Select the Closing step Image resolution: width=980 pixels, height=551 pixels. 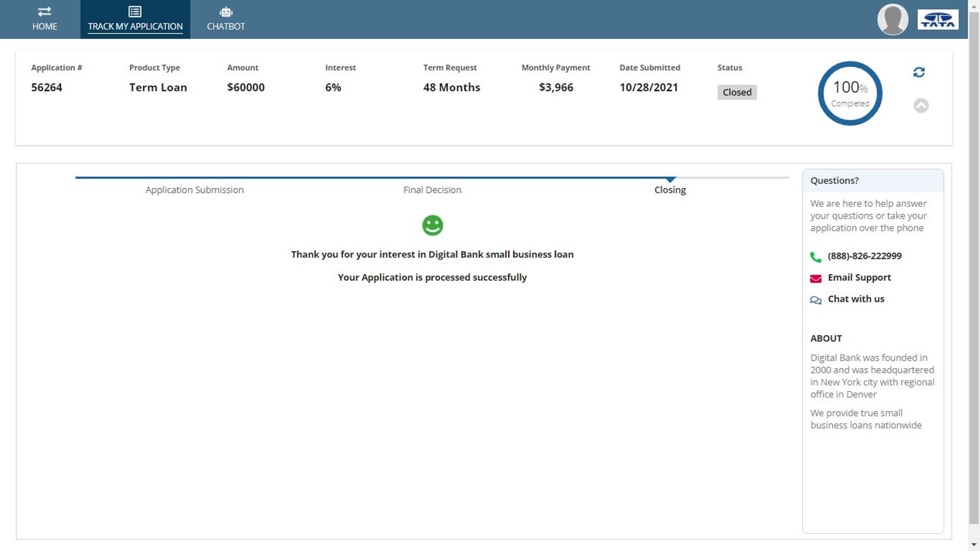[670, 190]
